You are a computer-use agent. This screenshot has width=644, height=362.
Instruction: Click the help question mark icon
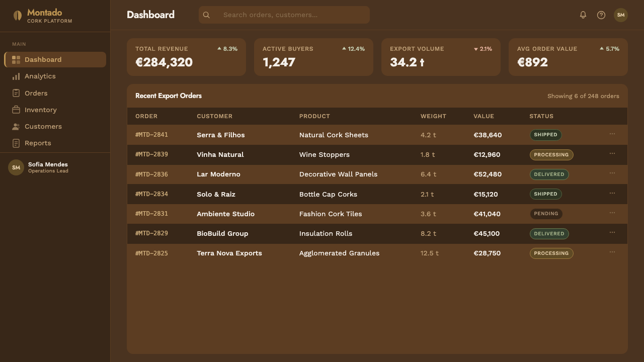tap(601, 15)
